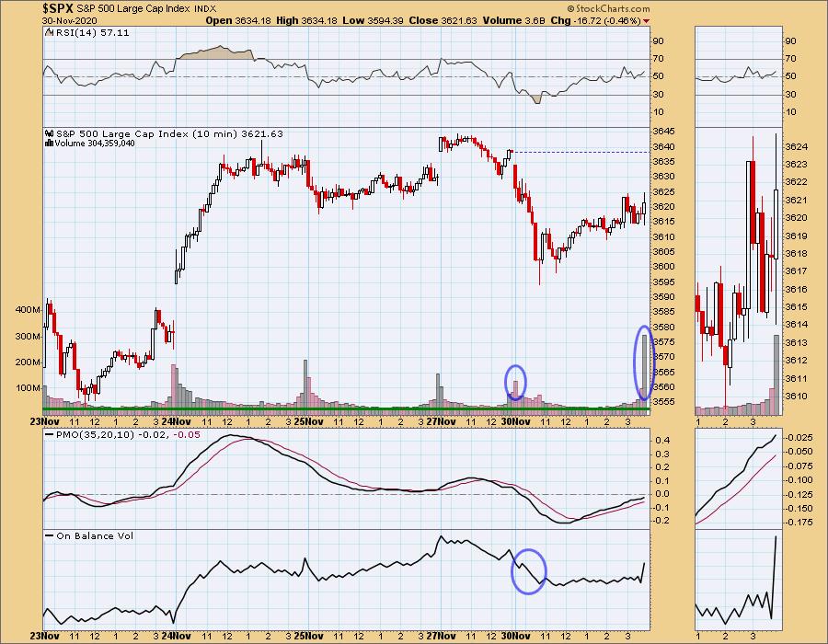The width and height of the screenshot is (828, 644).
Task: Select the S&P 500 Large Cap Index title
Action: pyautogui.click(x=133, y=9)
